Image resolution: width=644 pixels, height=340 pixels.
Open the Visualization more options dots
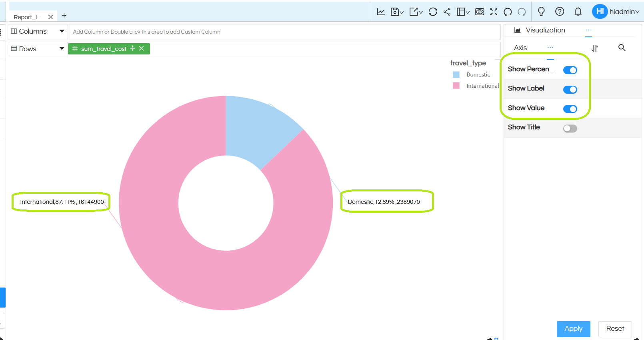point(588,30)
